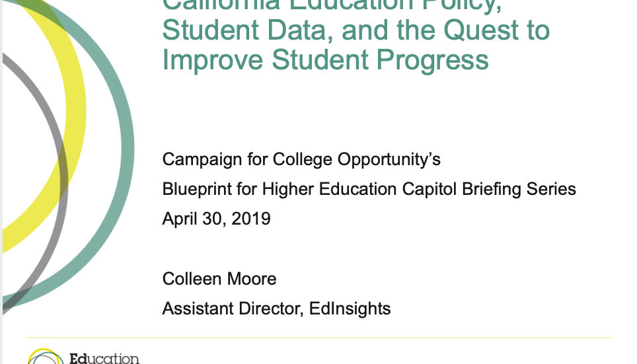
Task: Click the "Assistant Director, EdInsights" line
Action: coord(276,308)
